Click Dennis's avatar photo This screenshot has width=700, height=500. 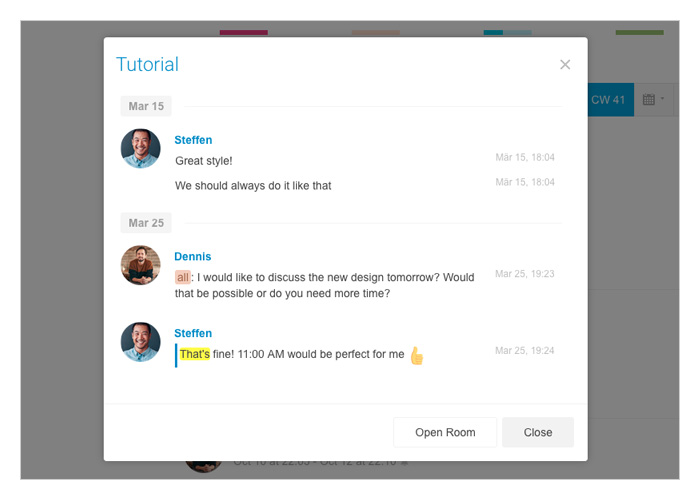point(141,265)
